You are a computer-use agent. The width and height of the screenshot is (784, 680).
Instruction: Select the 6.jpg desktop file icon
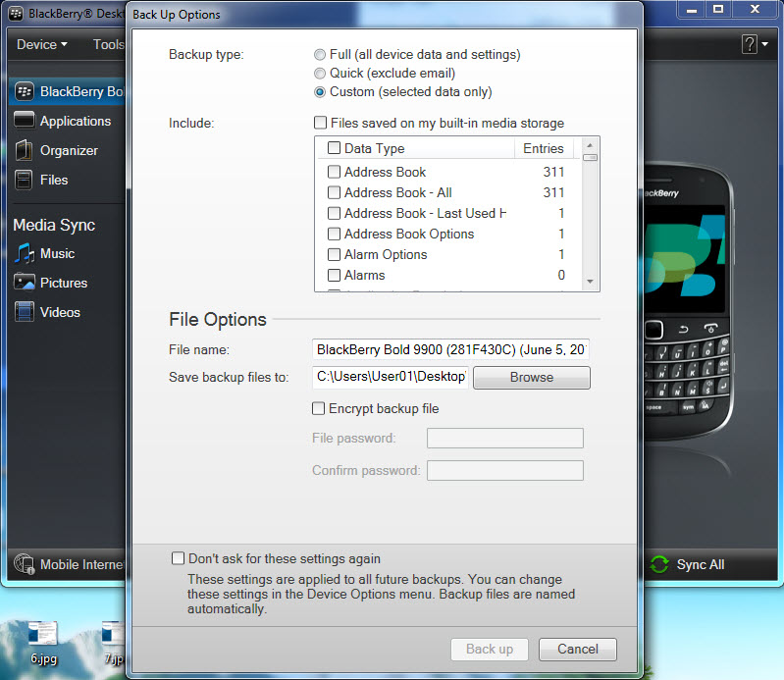coord(43,633)
